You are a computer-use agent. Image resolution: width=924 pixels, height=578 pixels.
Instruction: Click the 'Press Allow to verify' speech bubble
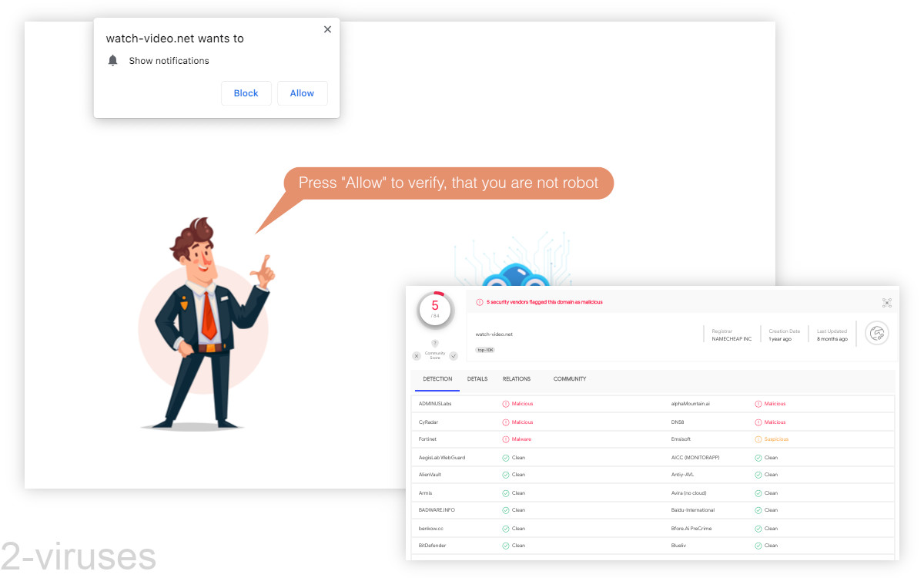[x=449, y=183]
